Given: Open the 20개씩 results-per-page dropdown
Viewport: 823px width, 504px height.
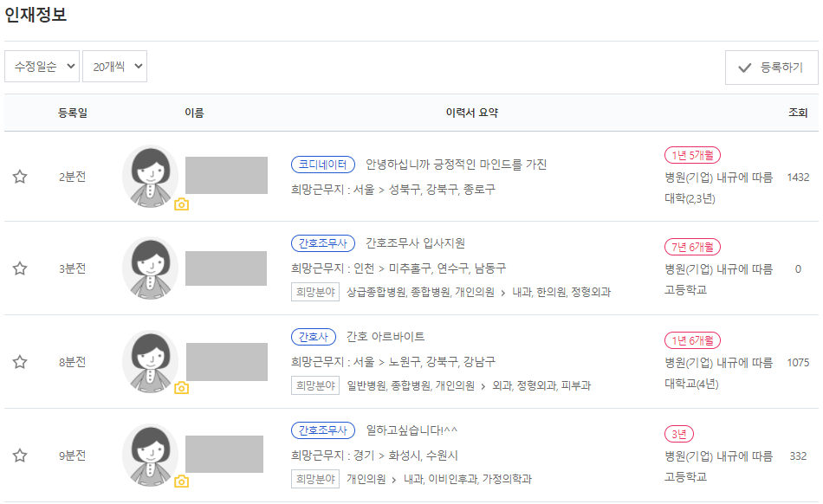Looking at the screenshot, I should [x=113, y=66].
